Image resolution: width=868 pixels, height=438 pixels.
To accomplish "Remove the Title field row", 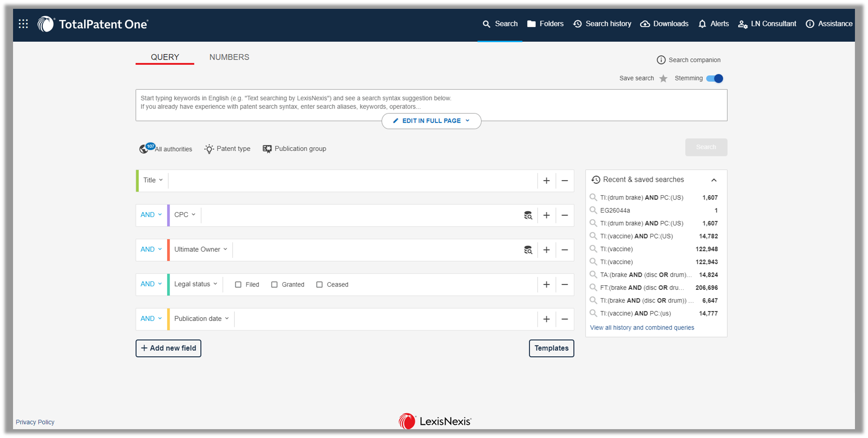I will coord(564,181).
